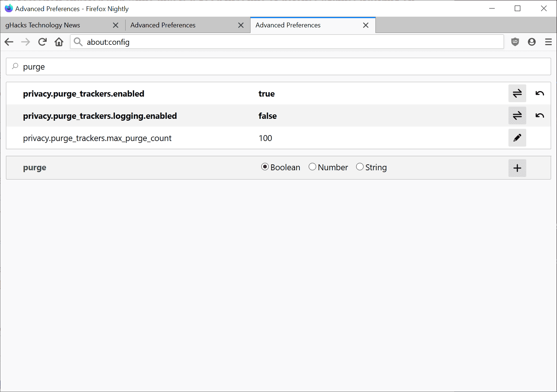
Task: Open the uBlock Origin extension
Action: coord(515,42)
